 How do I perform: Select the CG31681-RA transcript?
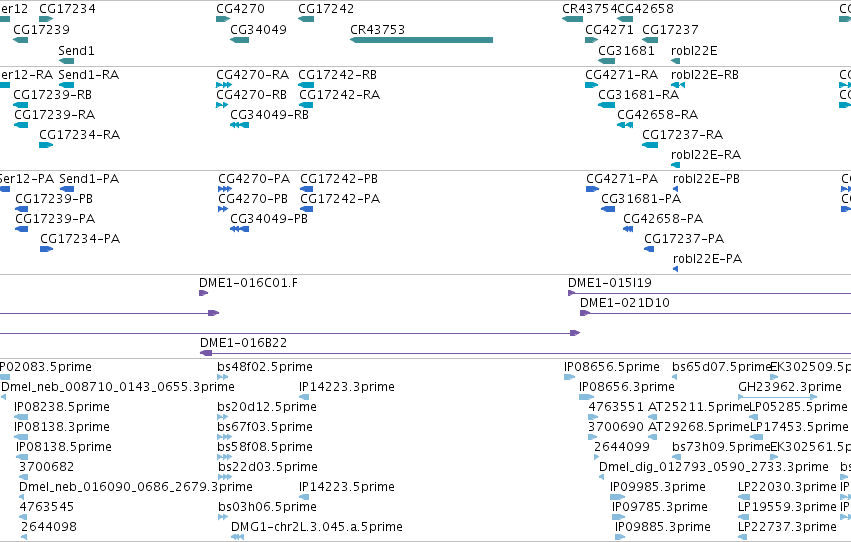tap(638, 94)
